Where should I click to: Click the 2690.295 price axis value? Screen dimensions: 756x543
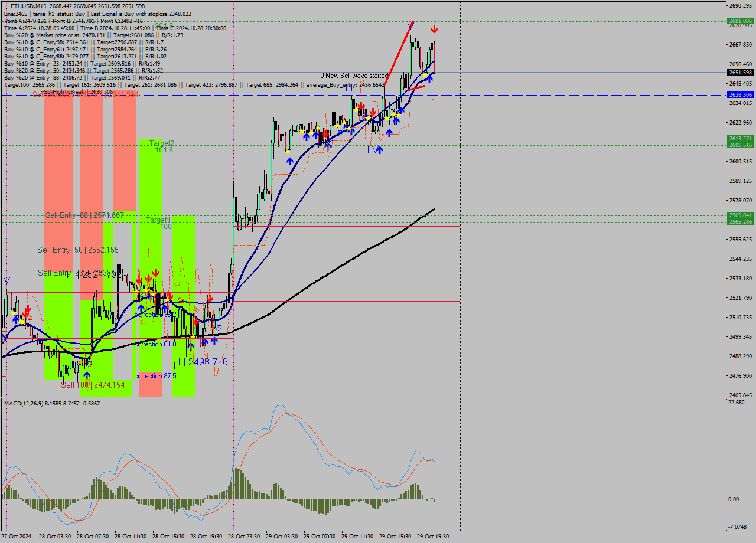tap(740, 5)
